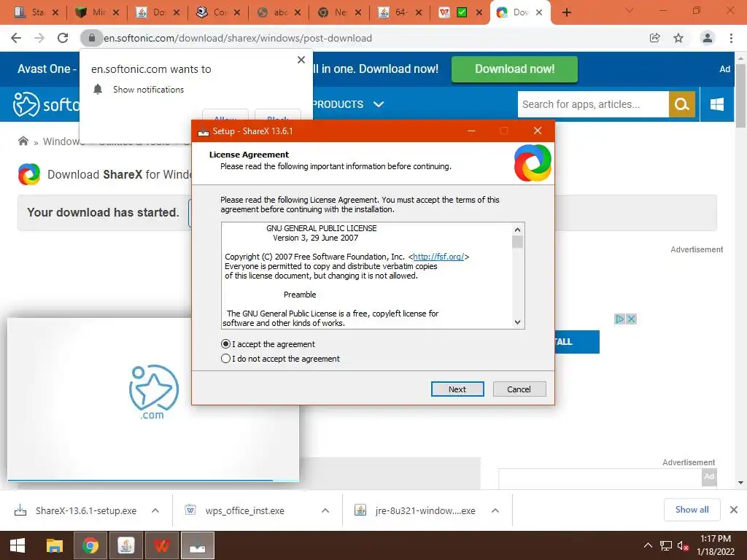Screen dimensions: 747x560
Task: Show hidden system tray icons
Action: point(648,545)
